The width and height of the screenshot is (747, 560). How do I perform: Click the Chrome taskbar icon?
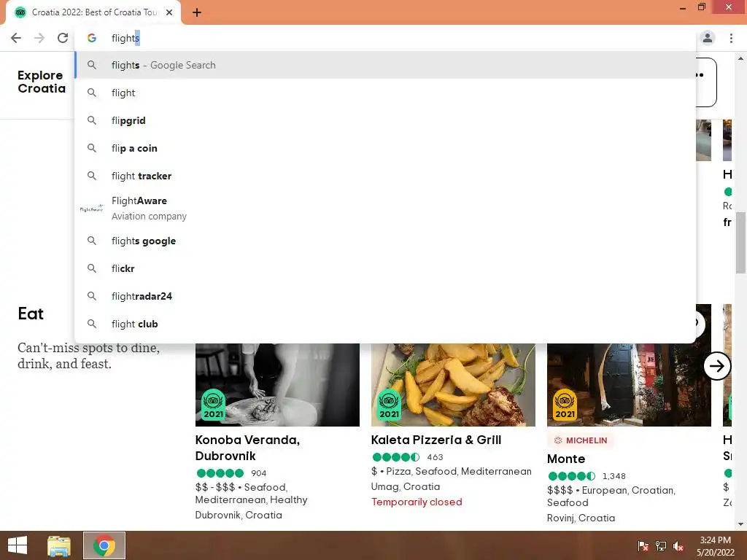(104, 545)
